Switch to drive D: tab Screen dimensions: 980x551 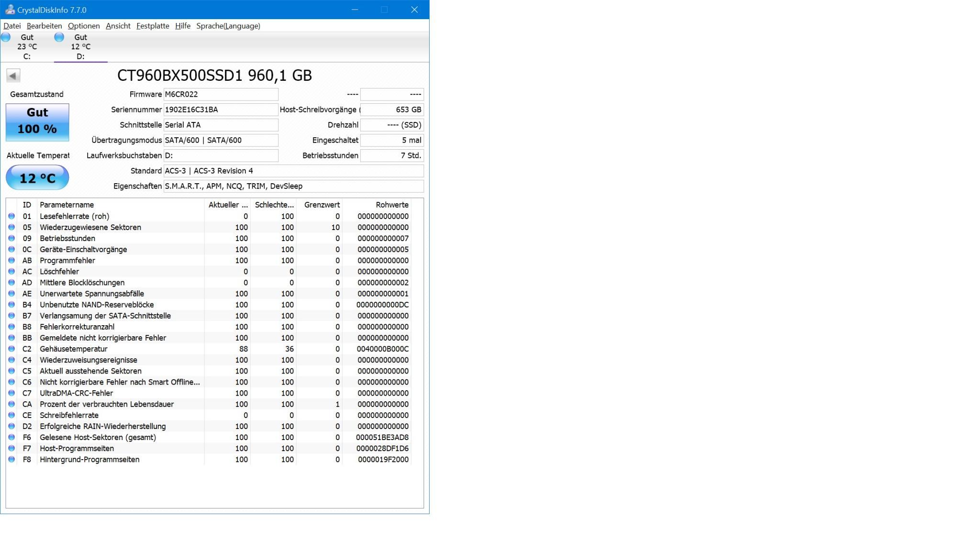(x=80, y=47)
